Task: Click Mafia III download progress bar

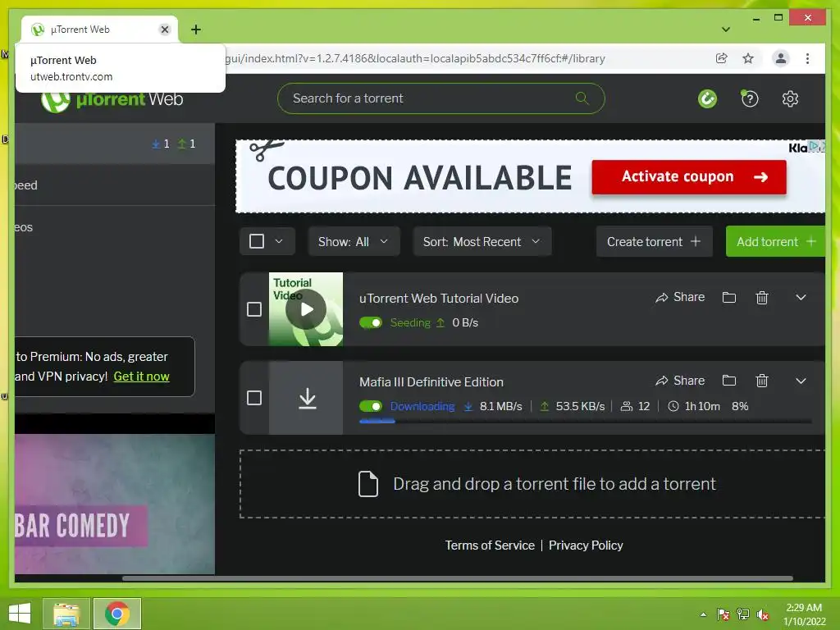Action: coord(586,422)
